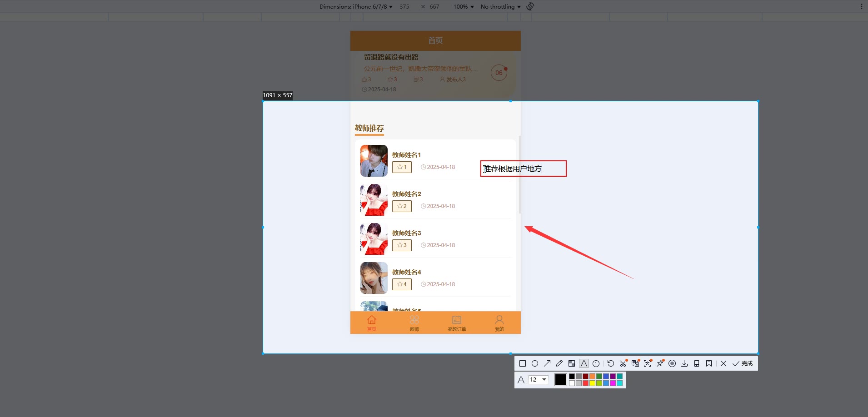This screenshot has height=417, width=868.
Task: Click the circled 06 date badge
Action: click(x=499, y=73)
